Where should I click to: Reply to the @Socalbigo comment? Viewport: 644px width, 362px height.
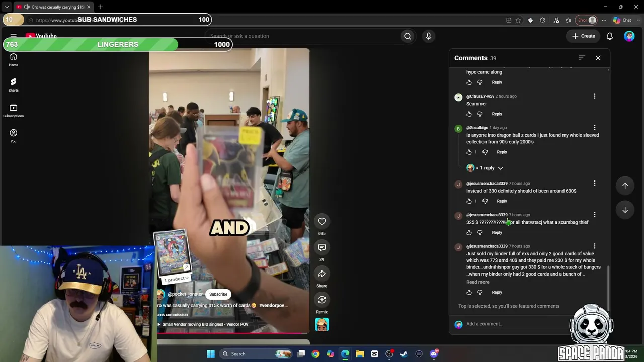pos(502,152)
